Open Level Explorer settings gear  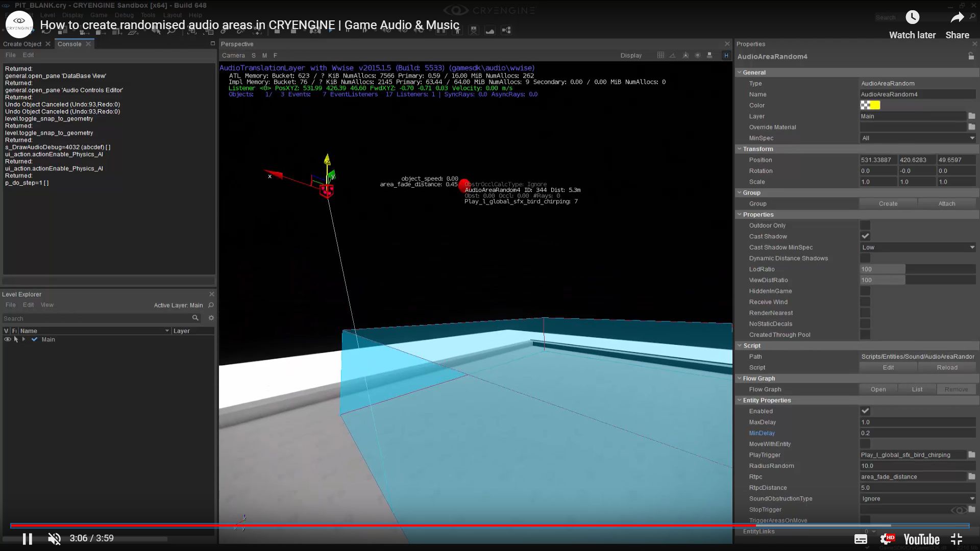tap(211, 318)
